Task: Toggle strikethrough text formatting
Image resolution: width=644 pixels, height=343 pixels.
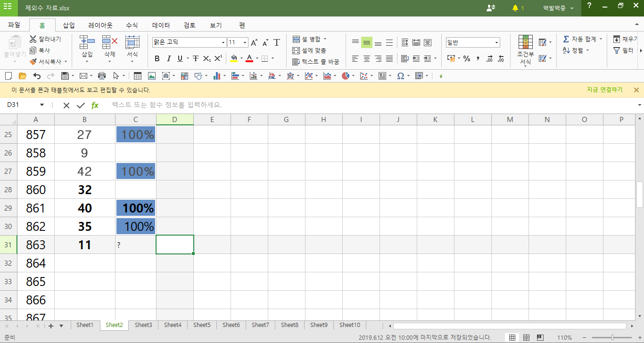Action: tap(195, 58)
